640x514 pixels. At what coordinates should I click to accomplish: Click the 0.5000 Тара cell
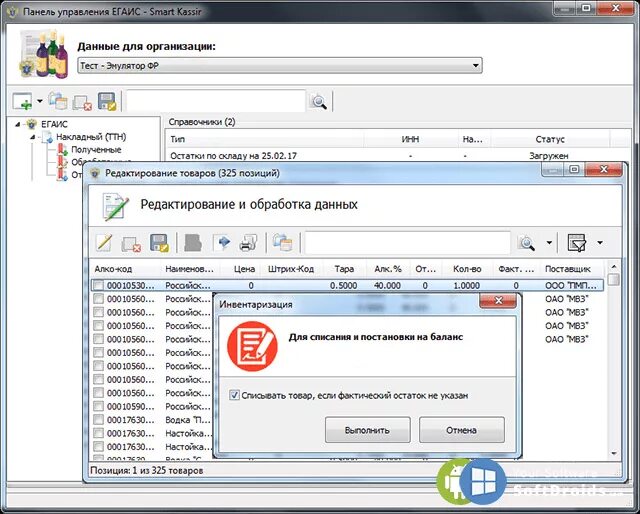click(x=343, y=285)
